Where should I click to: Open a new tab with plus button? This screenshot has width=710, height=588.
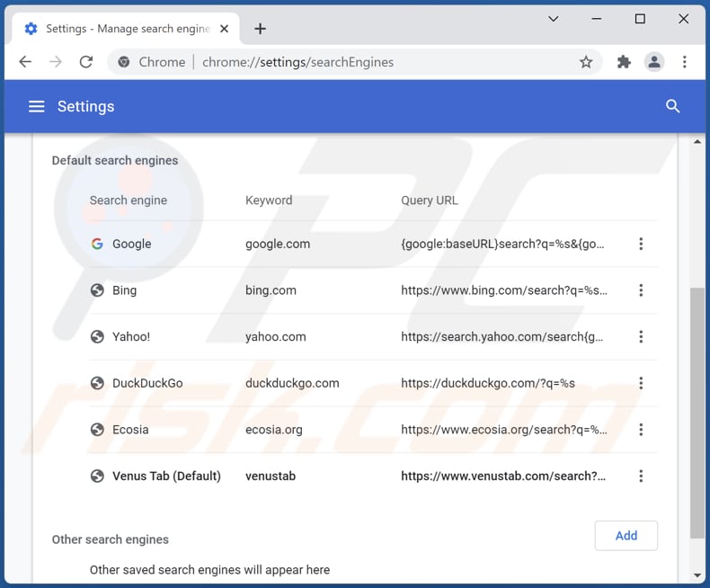click(x=260, y=29)
